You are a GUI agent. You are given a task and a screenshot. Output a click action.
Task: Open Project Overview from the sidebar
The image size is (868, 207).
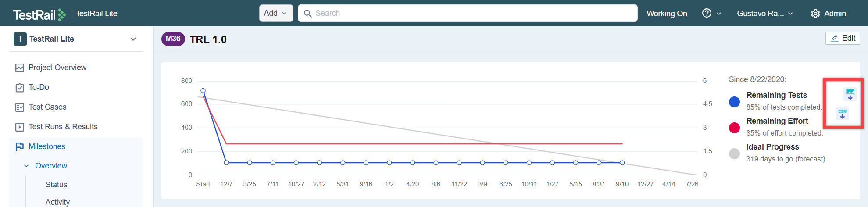click(57, 68)
